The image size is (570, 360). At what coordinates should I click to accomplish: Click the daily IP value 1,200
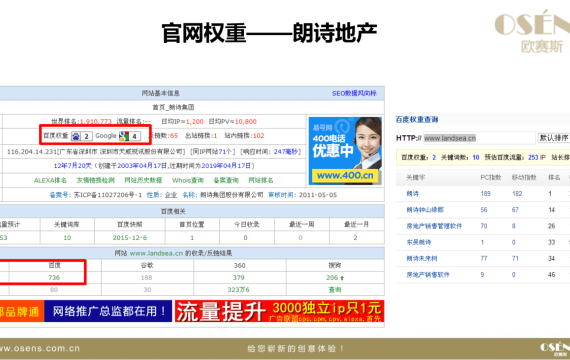coord(194,121)
